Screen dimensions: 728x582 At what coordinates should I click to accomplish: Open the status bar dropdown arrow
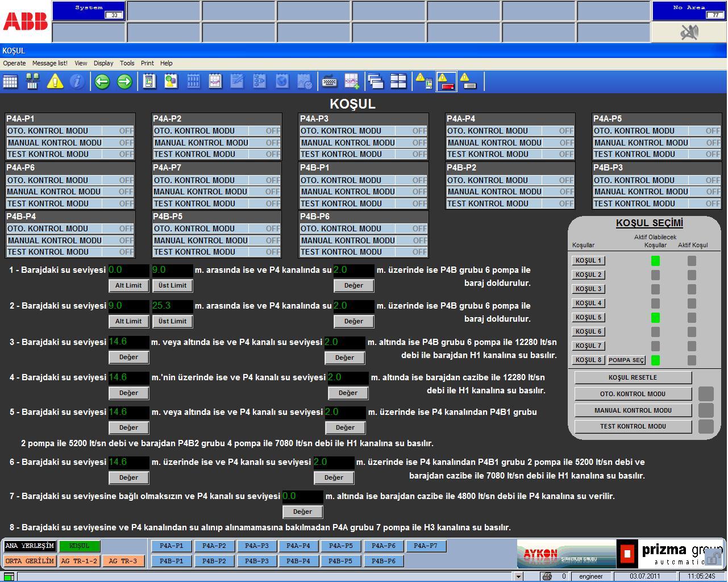[x=518, y=576]
